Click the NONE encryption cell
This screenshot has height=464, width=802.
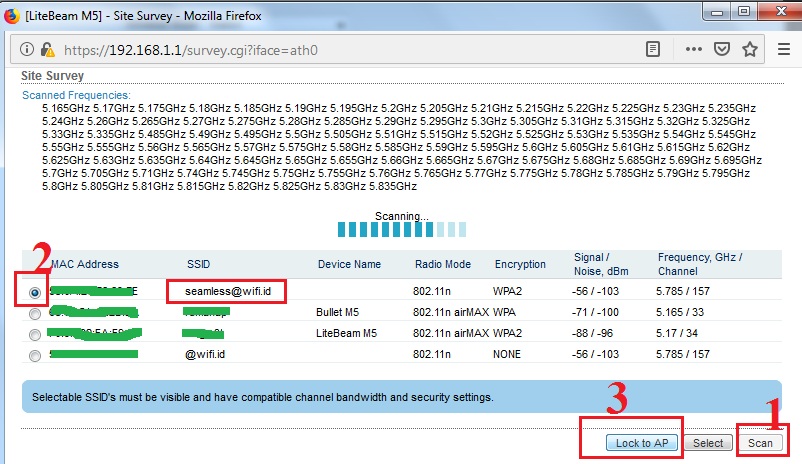point(506,354)
